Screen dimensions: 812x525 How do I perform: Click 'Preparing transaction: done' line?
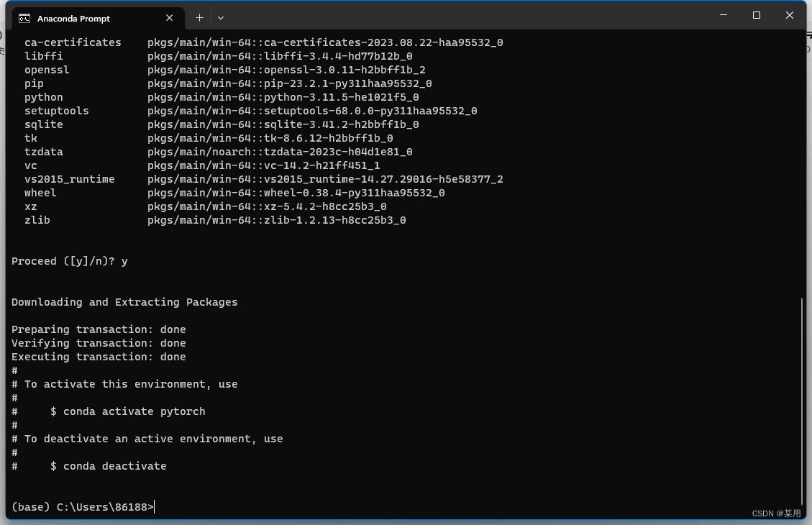pyautogui.click(x=99, y=329)
